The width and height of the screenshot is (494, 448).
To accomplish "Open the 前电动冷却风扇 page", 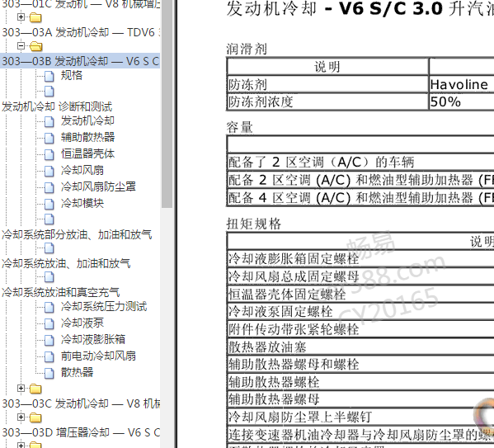I will 98,356.
